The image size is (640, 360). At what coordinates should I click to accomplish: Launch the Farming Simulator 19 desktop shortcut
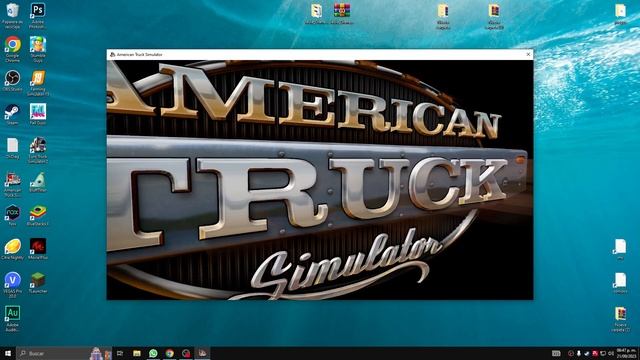pyautogui.click(x=38, y=83)
